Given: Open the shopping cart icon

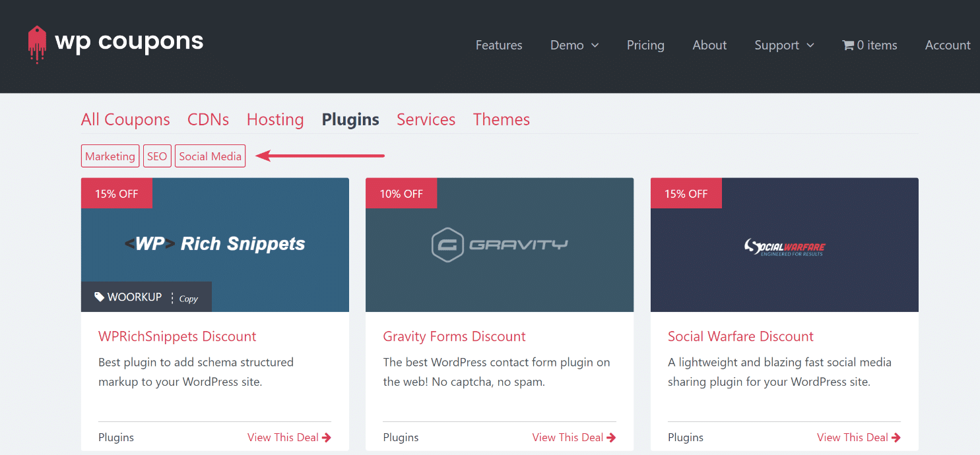Looking at the screenshot, I should 848,45.
